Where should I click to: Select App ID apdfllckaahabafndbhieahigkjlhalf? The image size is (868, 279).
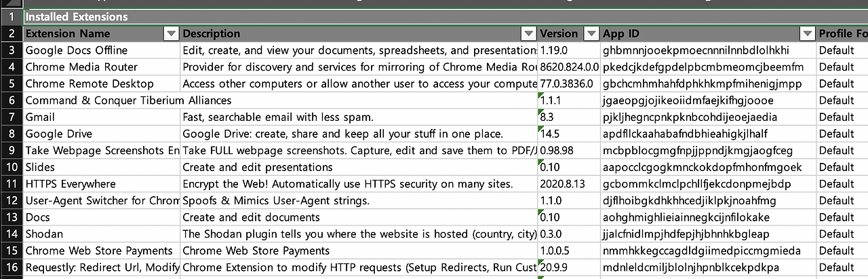709,134
